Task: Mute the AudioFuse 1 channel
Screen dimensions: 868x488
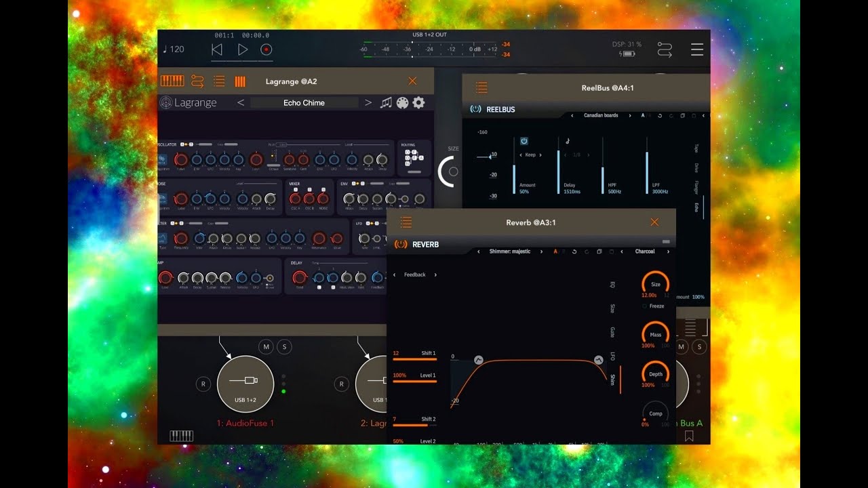Action: tap(266, 347)
